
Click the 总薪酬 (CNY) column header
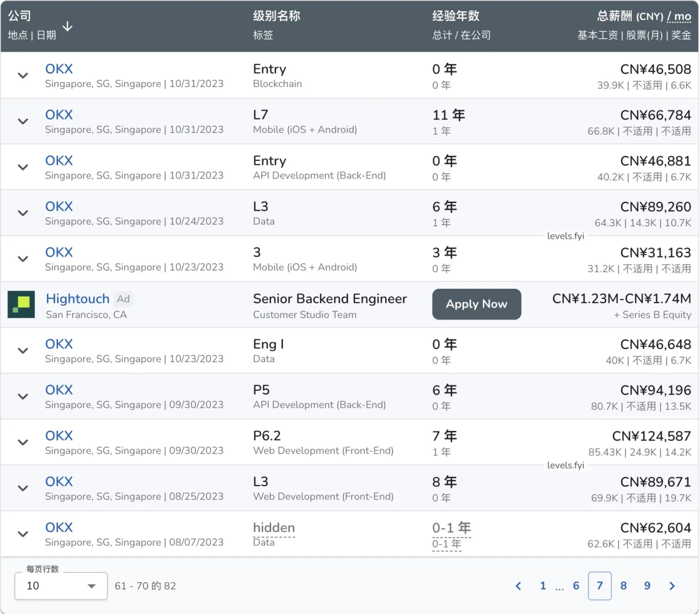630,16
